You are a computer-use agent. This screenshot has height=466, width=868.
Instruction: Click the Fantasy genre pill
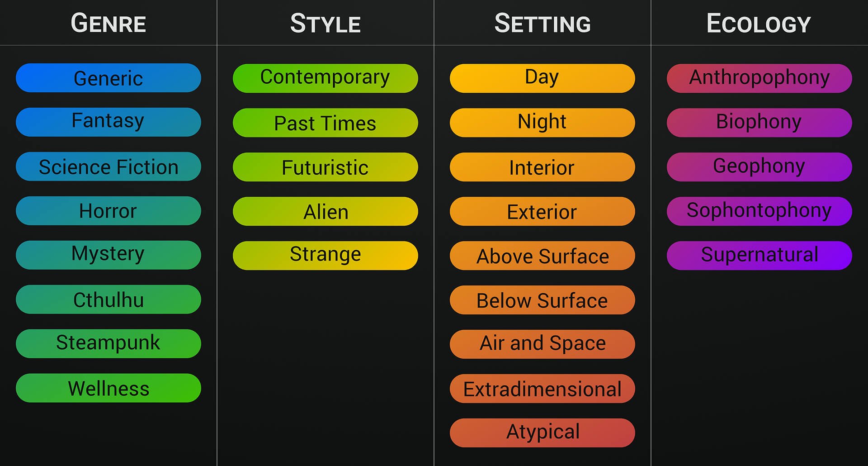pos(108,122)
